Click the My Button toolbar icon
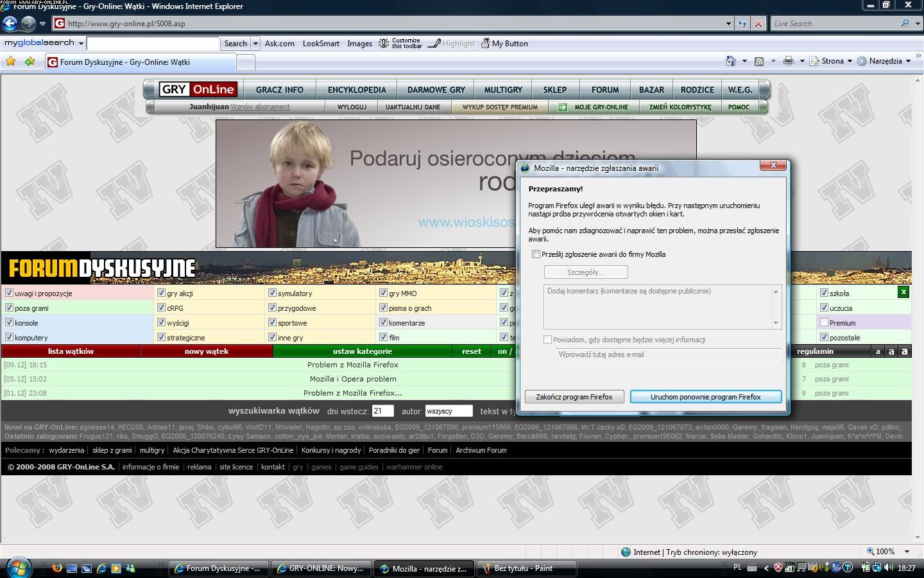Image resolution: width=924 pixels, height=578 pixels. (x=486, y=44)
